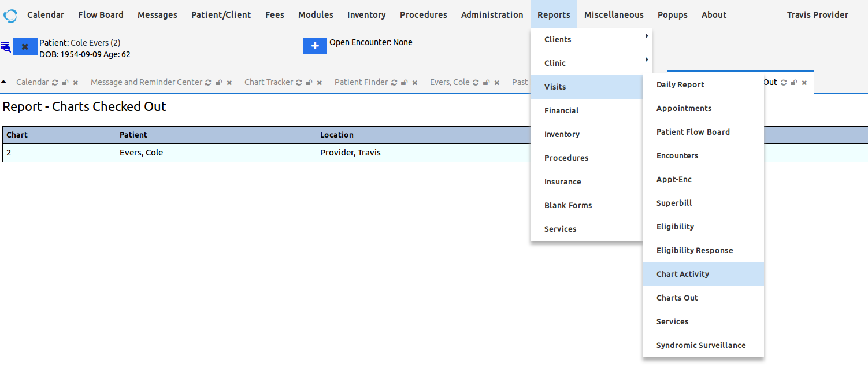Click the OpenEMR logo icon

10,16
